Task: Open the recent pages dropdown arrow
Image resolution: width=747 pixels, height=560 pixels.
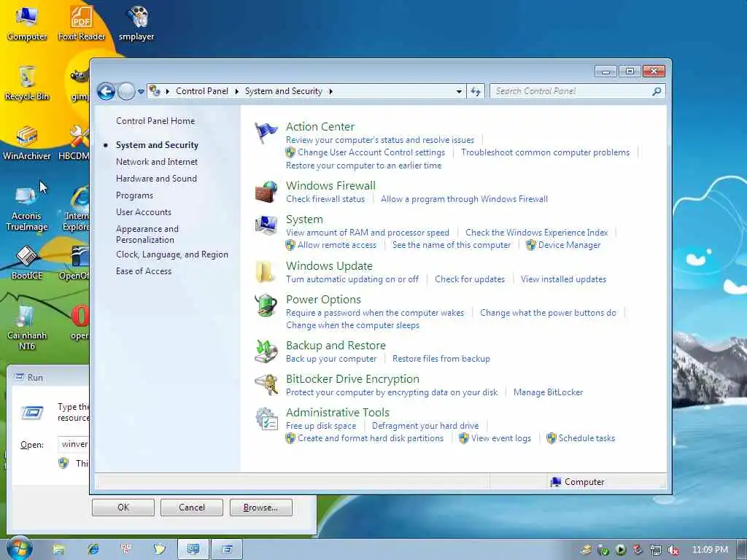Action: [x=141, y=91]
